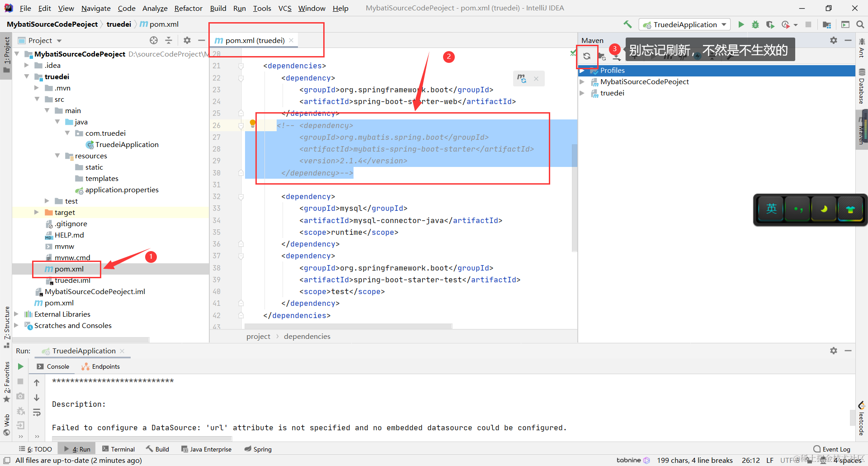The image size is (868, 466).
Task: Run with Coverage shield icon
Action: (770, 24)
